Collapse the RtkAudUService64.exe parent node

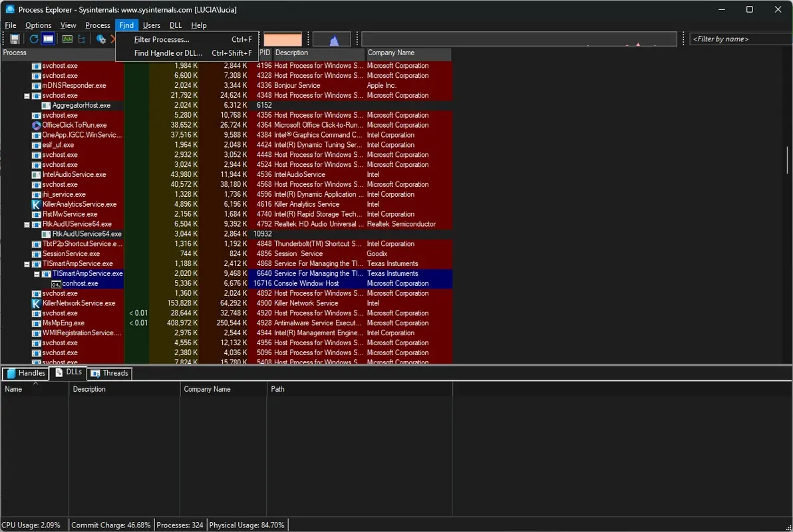coord(27,224)
